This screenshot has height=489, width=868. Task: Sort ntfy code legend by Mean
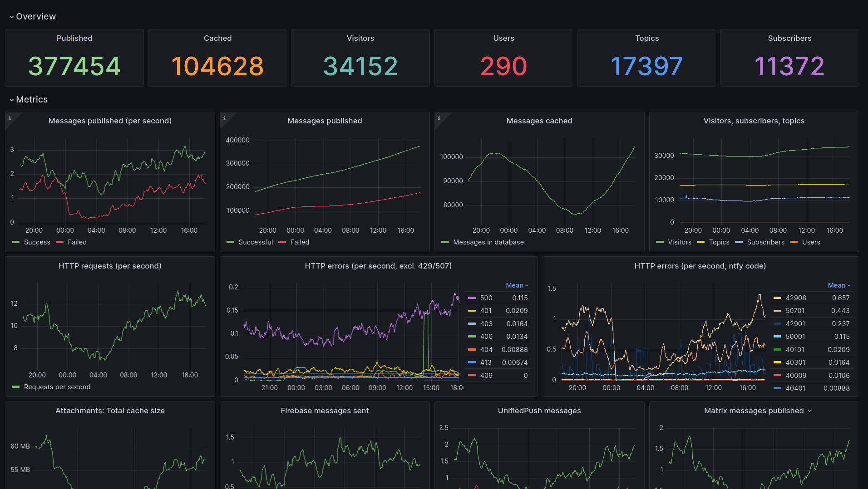(839, 285)
